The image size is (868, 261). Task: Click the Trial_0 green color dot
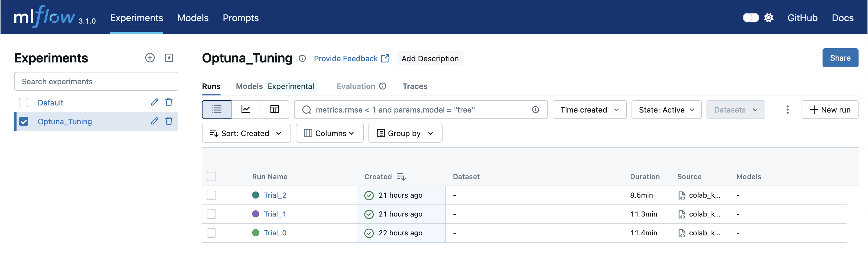(256, 233)
